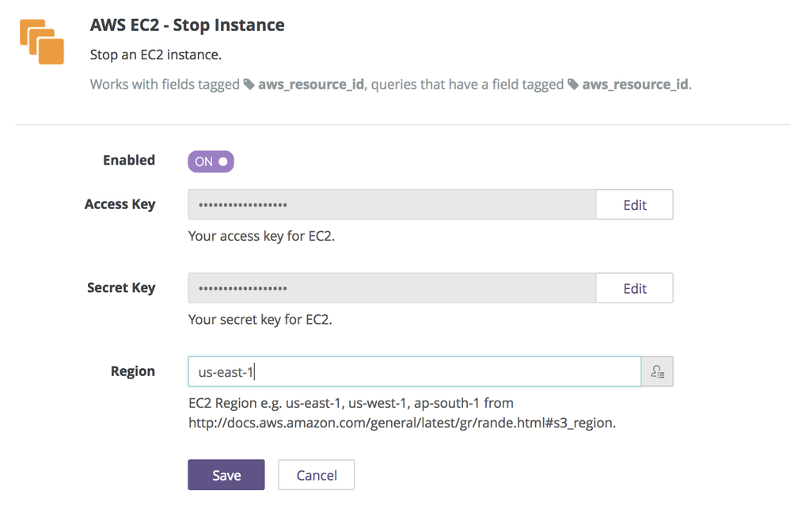Click the Edit button for Access Key
Viewport: 790px width, 532px height.
tap(634, 204)
